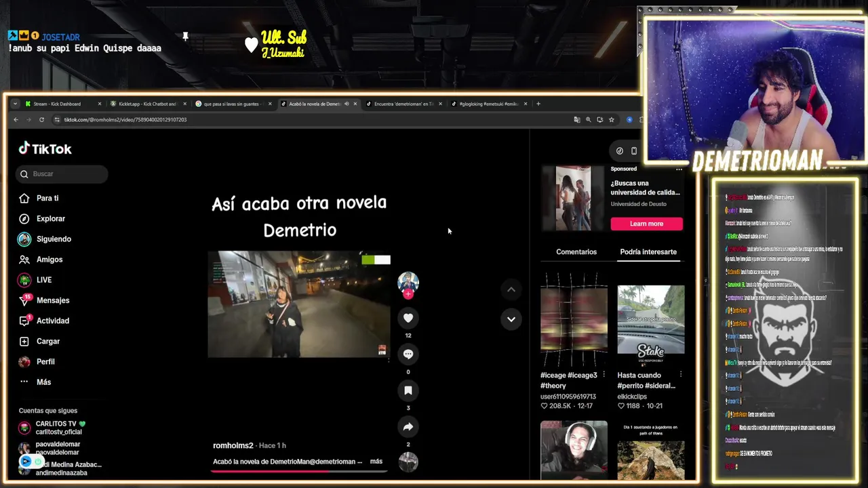Open the sponsored ad three-dot menu

click(679, 169)
